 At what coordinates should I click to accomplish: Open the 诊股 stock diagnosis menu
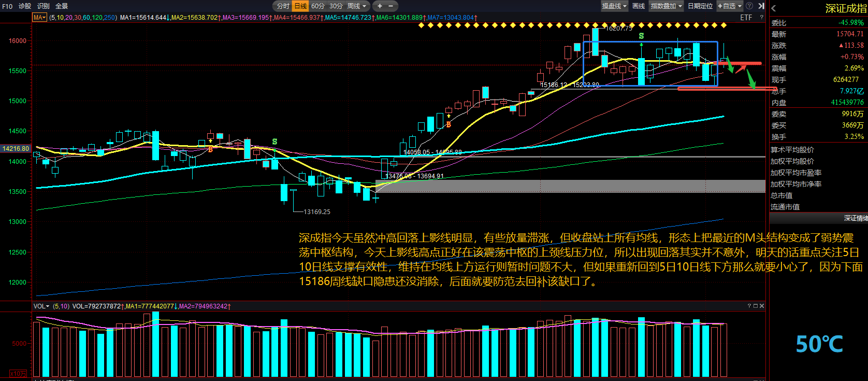pyautogui.click(x=25, y=6)
